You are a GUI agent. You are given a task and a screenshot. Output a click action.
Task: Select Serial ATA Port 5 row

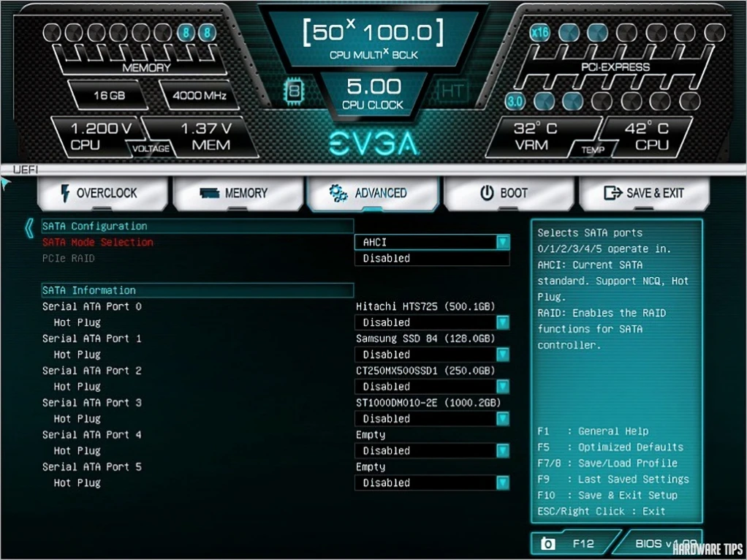tap(92, 466)
